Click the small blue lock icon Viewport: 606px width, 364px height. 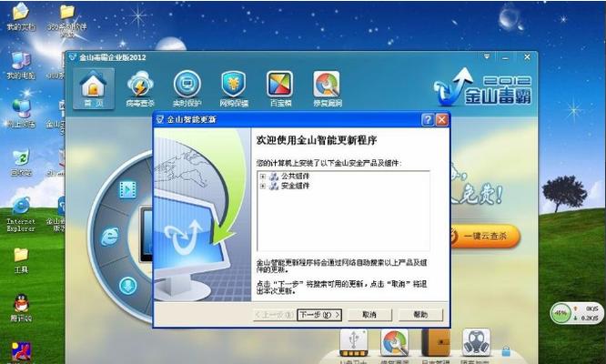pos(506,351)
